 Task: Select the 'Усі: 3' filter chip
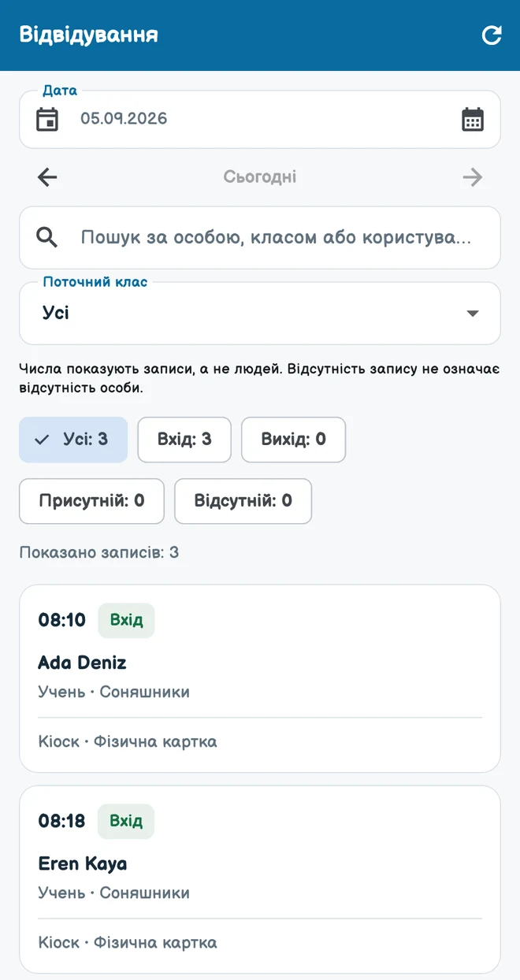73,440
